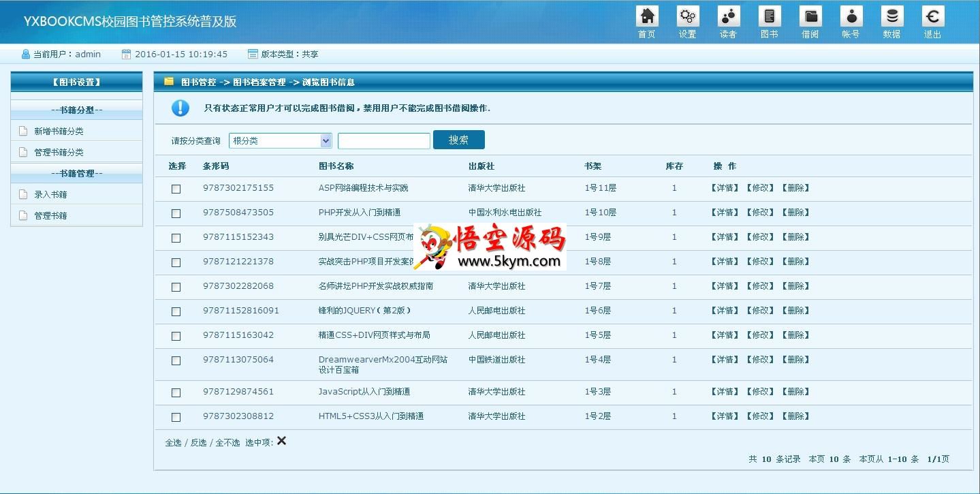
Task: Click barcode 9787508473505
Action: click(x=238, y=213)
